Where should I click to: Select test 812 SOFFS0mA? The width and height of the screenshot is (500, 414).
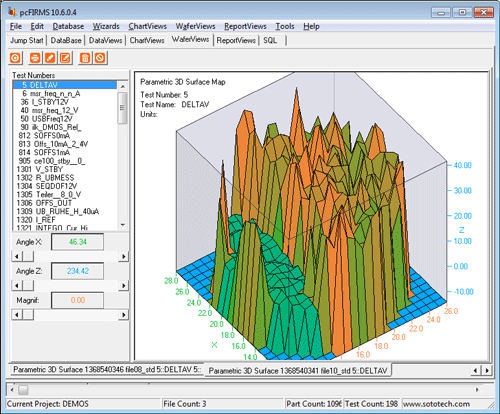65,136
